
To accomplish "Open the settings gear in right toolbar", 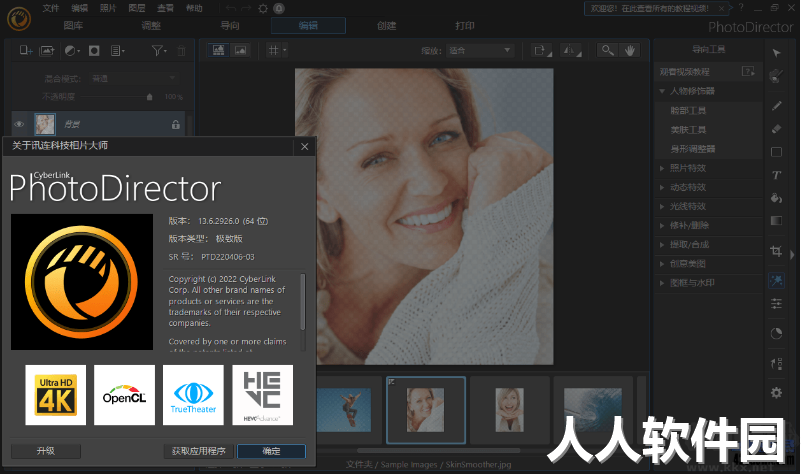I will (x=776, y=393).
